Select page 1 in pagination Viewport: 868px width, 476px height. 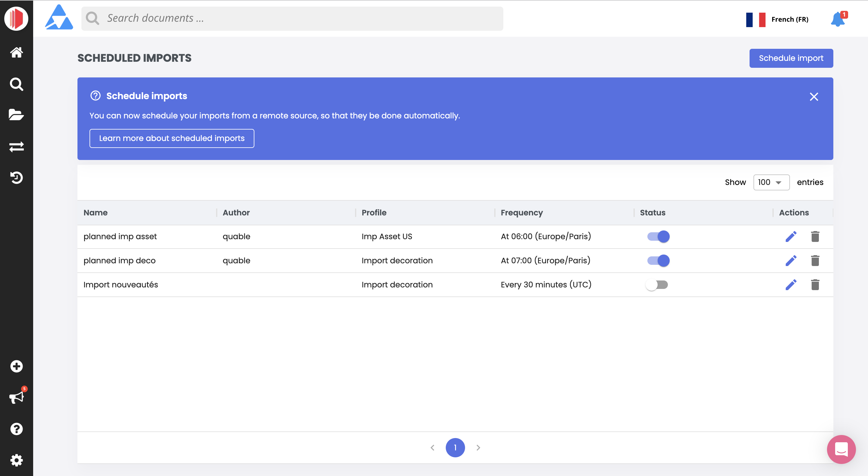[455, 447]
